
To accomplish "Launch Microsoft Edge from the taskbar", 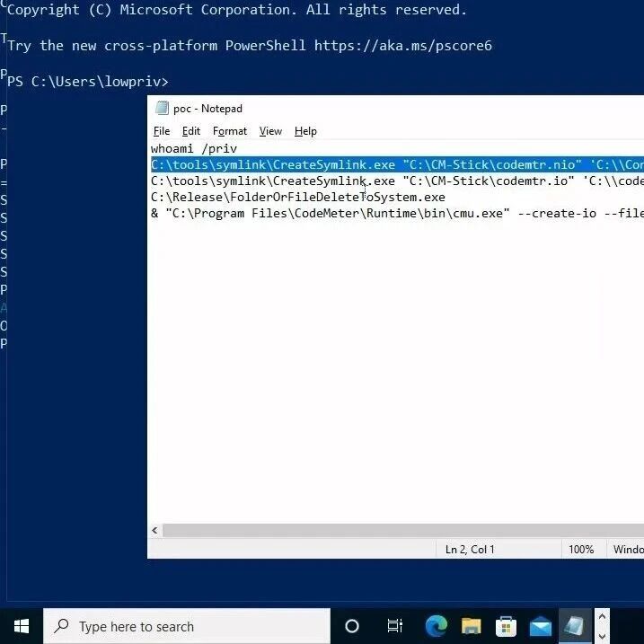I will pyautogui.click(x=437, y=626).
